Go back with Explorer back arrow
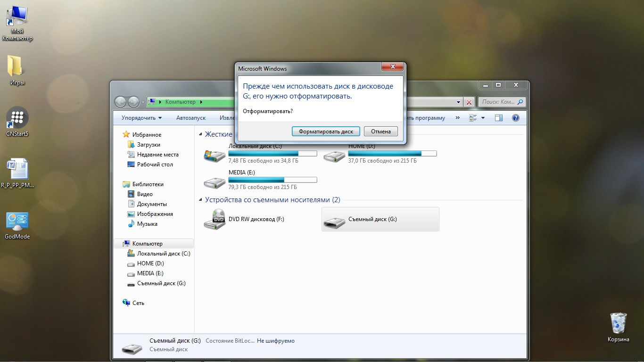The width and height of the screenshot is (644, 362). pos(121,102)
